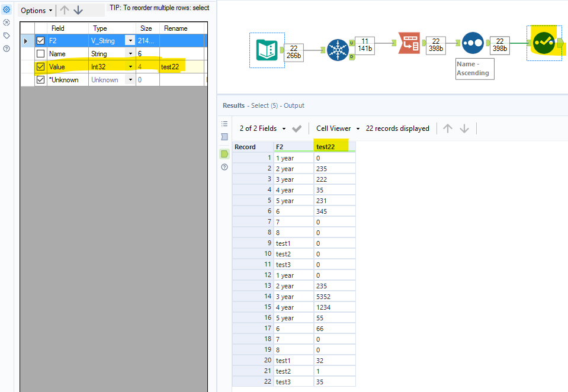
Task: Uncheck the F2 field checkbox
Action: tap(40, 40)
